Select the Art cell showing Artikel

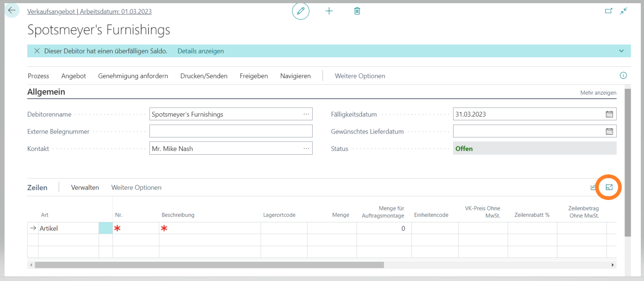[x=68, y=228]
